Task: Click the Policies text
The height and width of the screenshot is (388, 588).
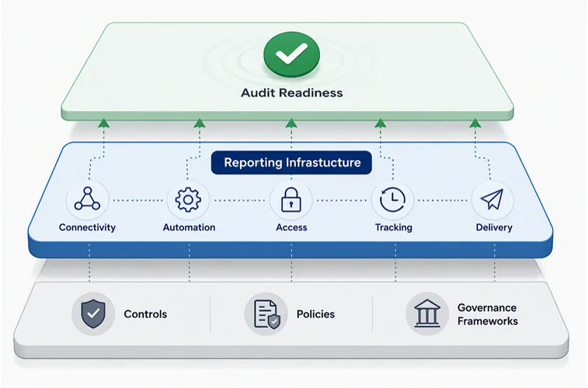Action: pyautogui.click(x=315, y=314)
